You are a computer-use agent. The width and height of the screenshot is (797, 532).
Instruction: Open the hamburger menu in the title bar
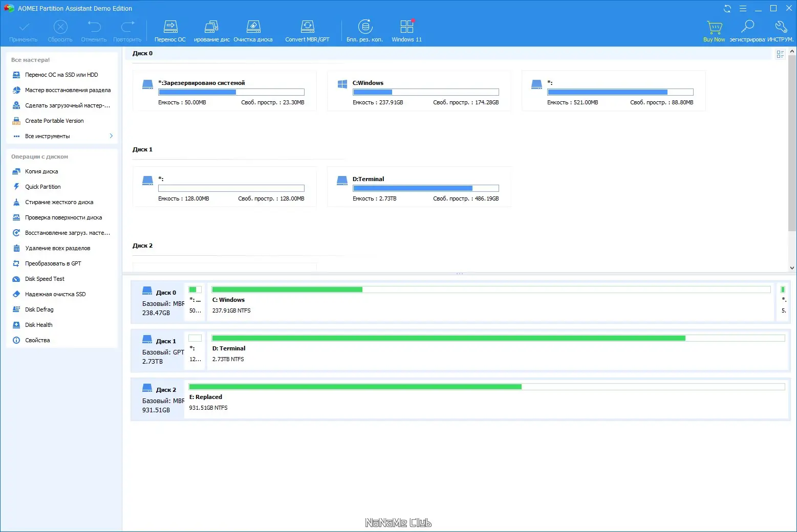[x=743, y=8]
